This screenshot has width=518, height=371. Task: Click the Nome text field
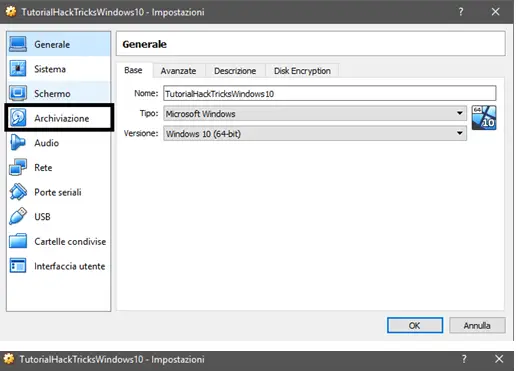[x=330, y=93]
